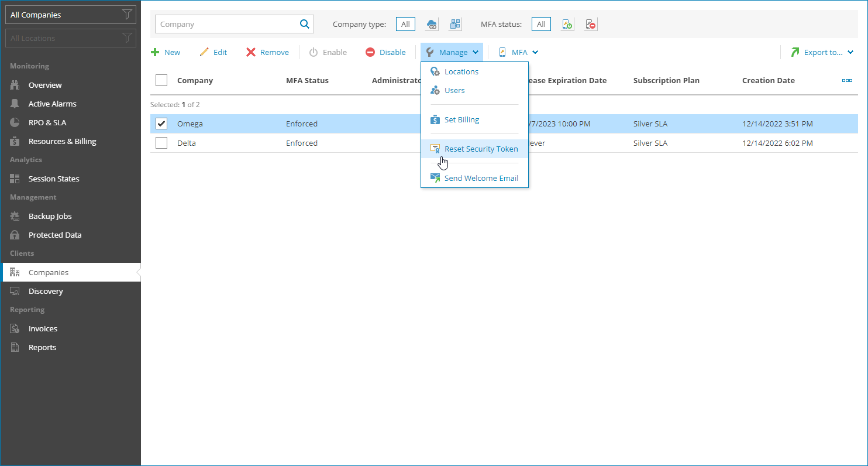Click the Reports sheet icon
The image size is (868, 466).
pos(15,347)
